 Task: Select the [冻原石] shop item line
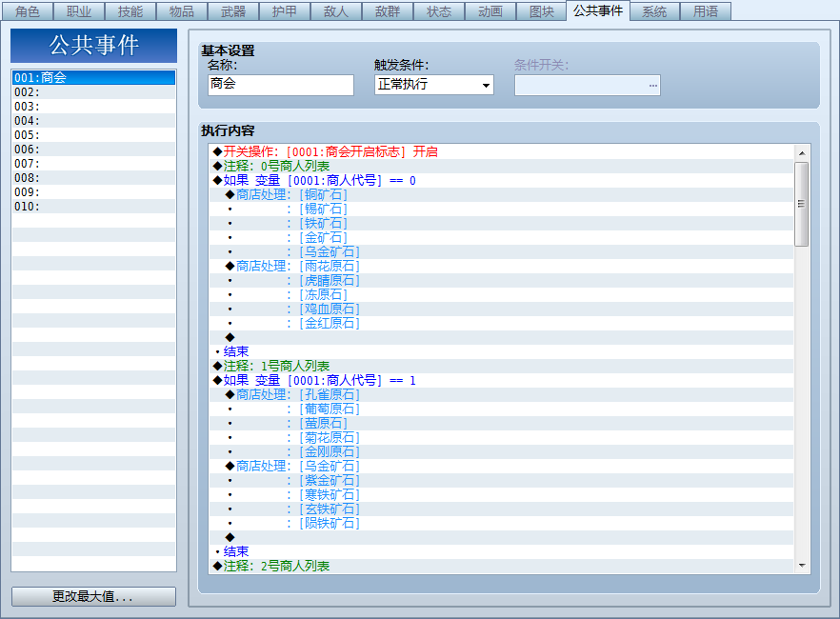(501, 294)
